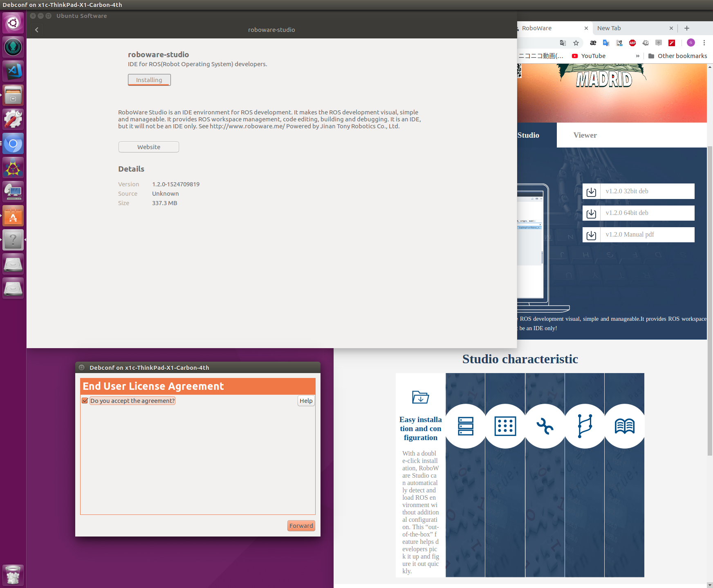Open the Files manager in the dock
The width and height of the screenshot is (713, 588).
13,95
